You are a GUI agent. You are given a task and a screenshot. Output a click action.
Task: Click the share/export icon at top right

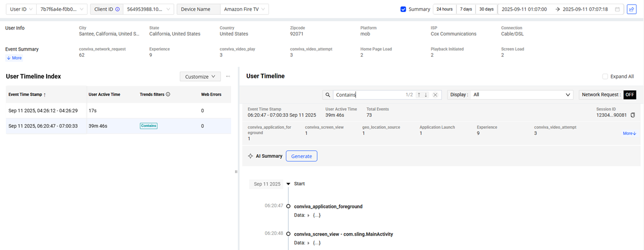632,9
